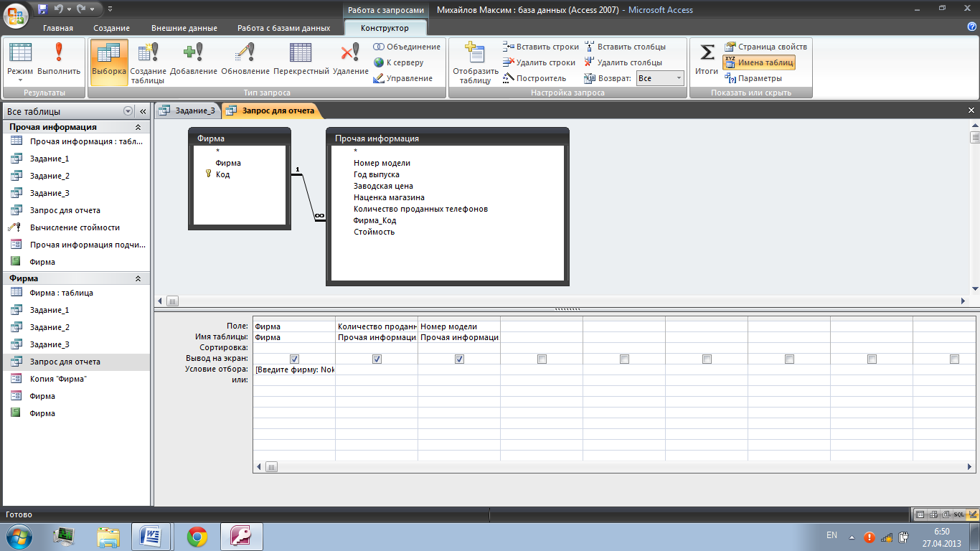Image resolution: width=980 pixels, height=551 pixels.
Task: Select the Конструктор ribbon tab
Action: point(385,28)
